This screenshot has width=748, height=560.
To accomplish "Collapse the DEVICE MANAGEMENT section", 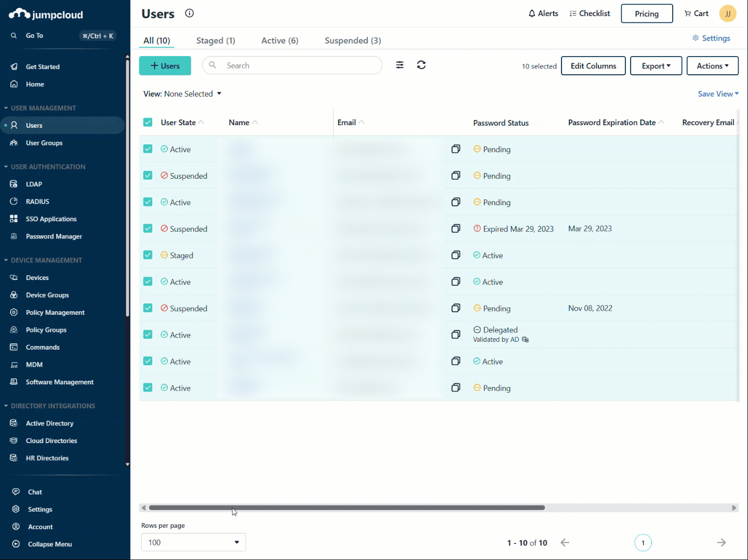I will pyautogui.click(x=43, y=260).
